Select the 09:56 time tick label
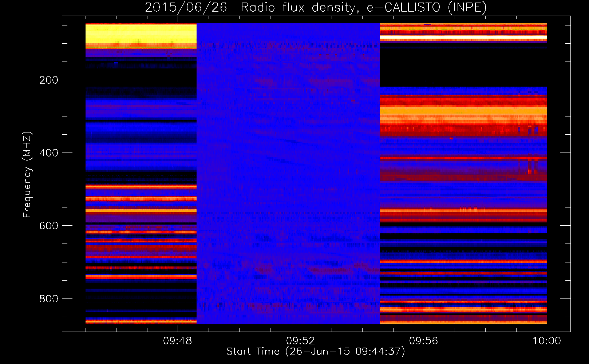This screenshot has width=589, height=364. point(423,341)
